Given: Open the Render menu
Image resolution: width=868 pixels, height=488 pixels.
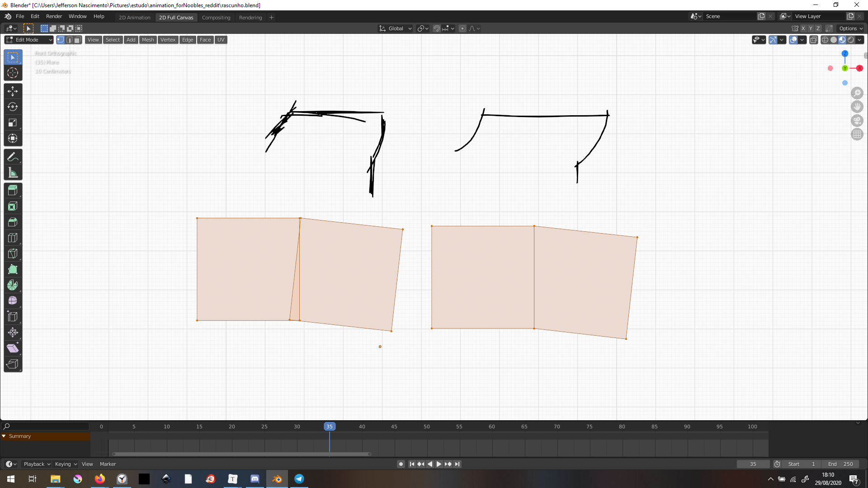Looking at the screenshot, I should coord(54,16).
